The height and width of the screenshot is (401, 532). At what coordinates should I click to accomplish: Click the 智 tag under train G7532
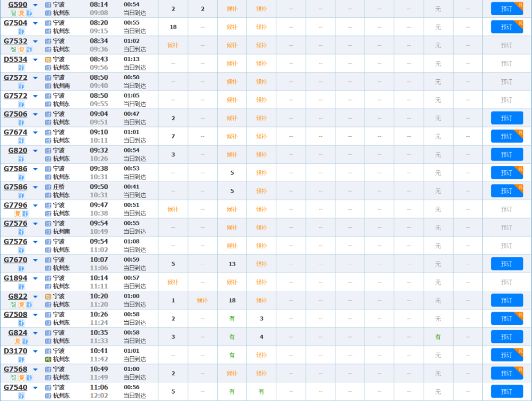tap(14, 50)
